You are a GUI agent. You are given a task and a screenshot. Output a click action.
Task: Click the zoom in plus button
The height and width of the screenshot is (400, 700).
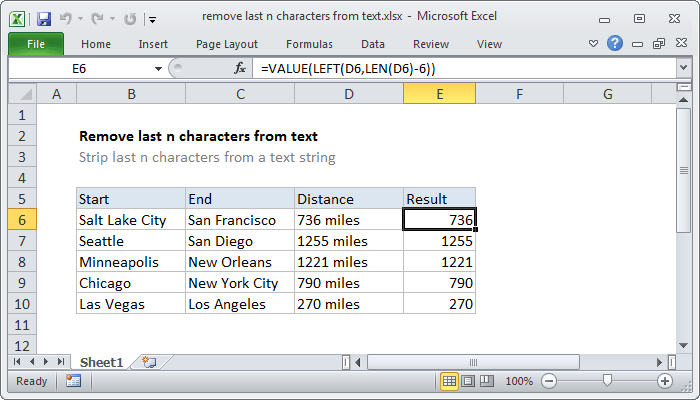click(665, 381)
